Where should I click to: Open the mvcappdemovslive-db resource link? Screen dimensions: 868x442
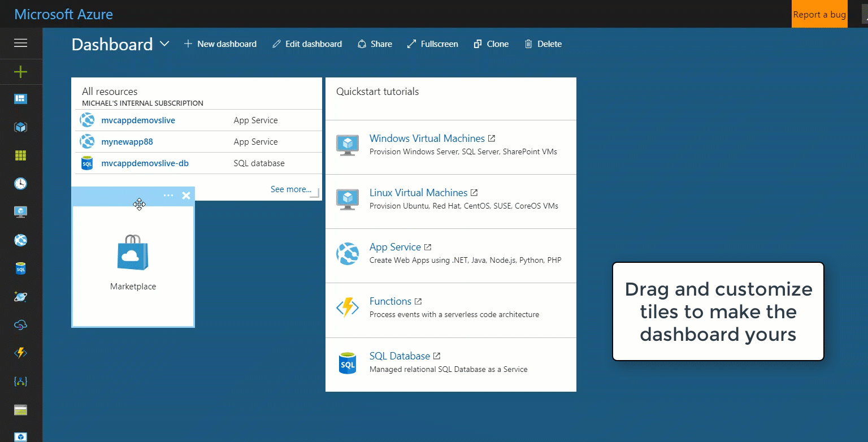[x=145, y=163]
